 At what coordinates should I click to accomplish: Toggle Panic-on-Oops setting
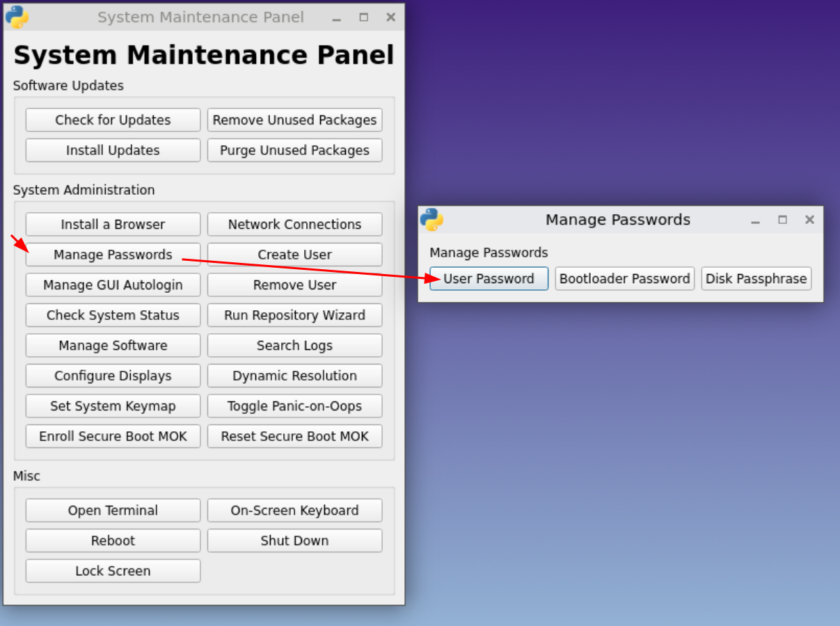click(294, 406)
